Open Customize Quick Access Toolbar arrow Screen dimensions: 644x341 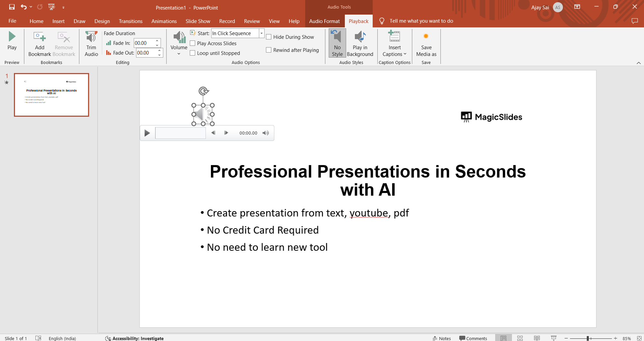tap(63, 7)
